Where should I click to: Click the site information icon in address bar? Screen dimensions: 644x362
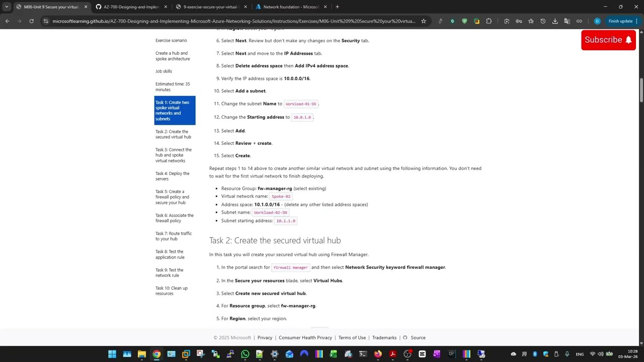46,21
